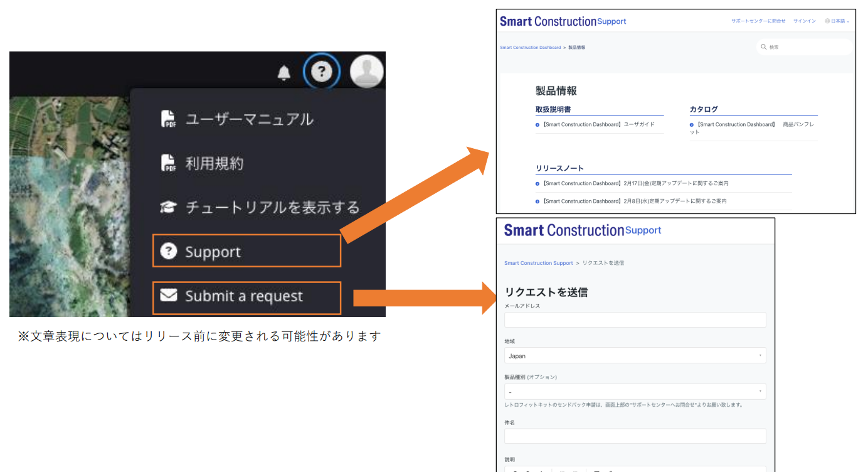This screenshot has height=472, width=868.
Task: Click the help question mark icon
Action: (322, 72)
